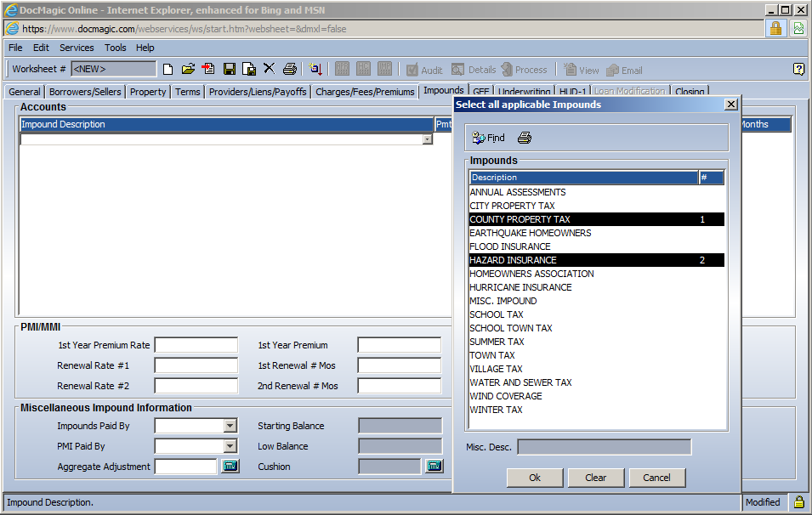Open help with the question mark icon
The height and width of the screenshot is (515, 812).
coord(798,69)
